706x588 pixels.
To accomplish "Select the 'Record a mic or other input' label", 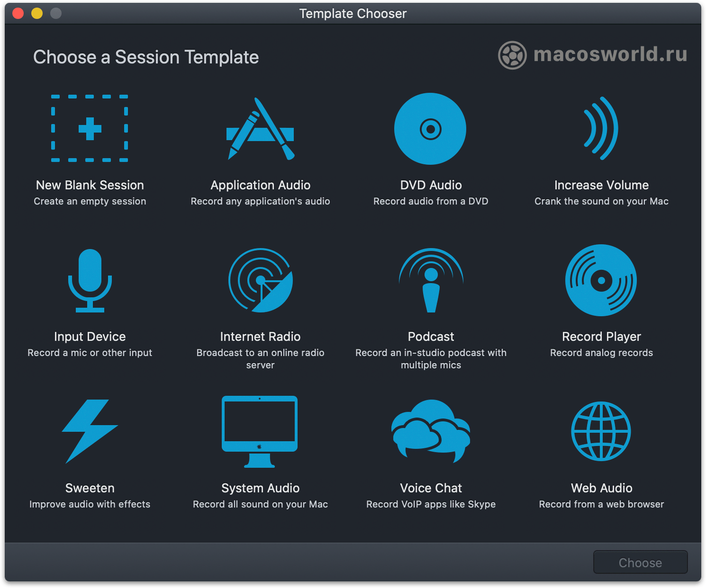I will [90, 352].
